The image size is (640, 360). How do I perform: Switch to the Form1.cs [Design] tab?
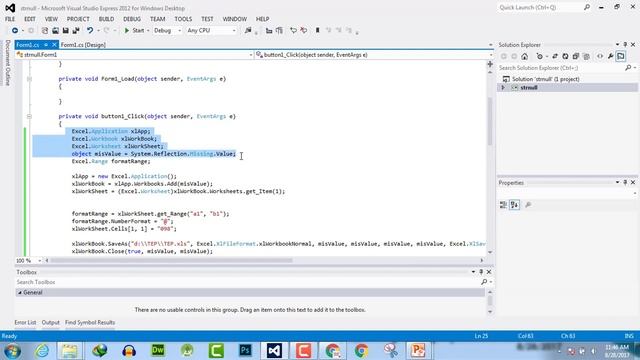click(x=83, y=45)
